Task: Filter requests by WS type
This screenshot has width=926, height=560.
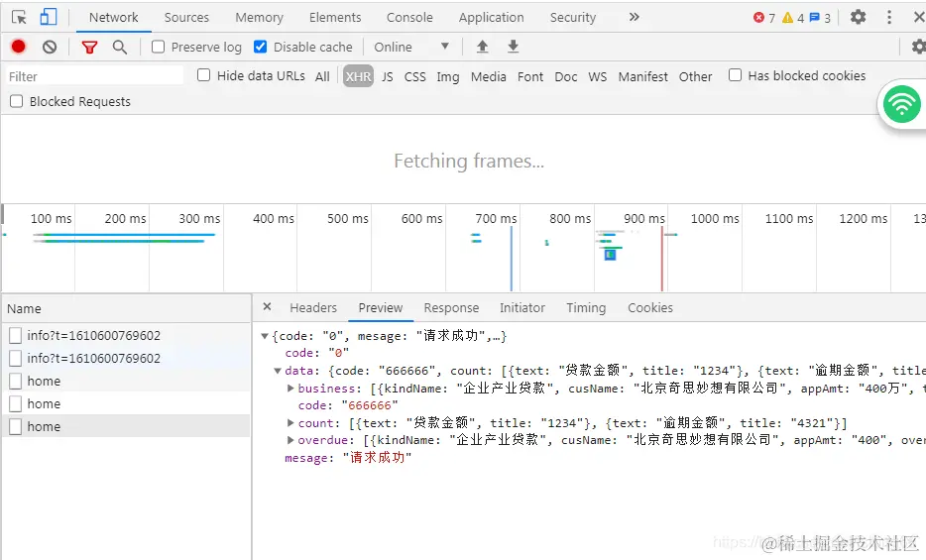Action: coord(597,76)
